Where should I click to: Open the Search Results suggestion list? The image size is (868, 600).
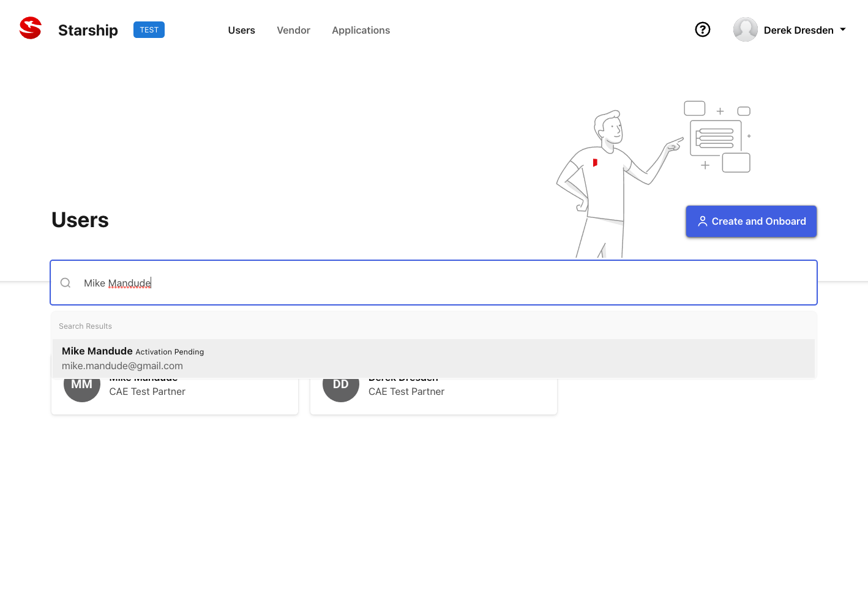[x=85, y=326]
